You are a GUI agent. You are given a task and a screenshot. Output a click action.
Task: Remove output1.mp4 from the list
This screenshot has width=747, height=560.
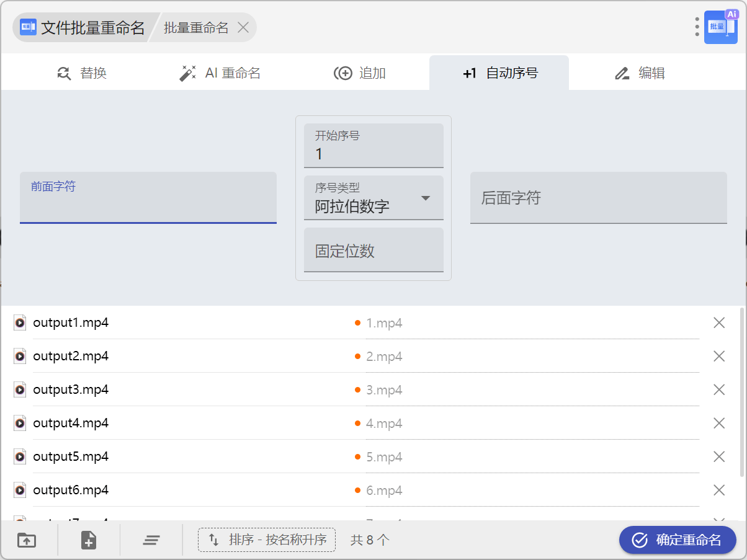pos(719,322)
